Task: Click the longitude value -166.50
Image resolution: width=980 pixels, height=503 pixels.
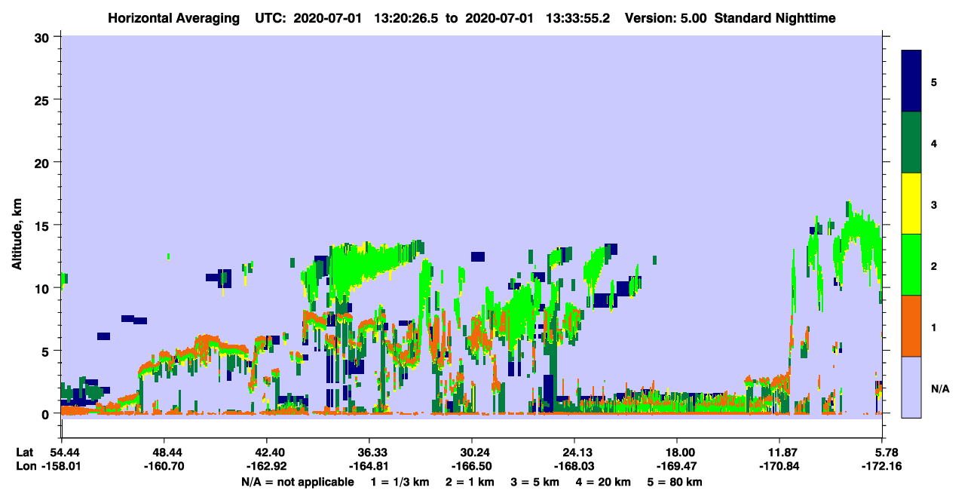Action: click(471, 467)
